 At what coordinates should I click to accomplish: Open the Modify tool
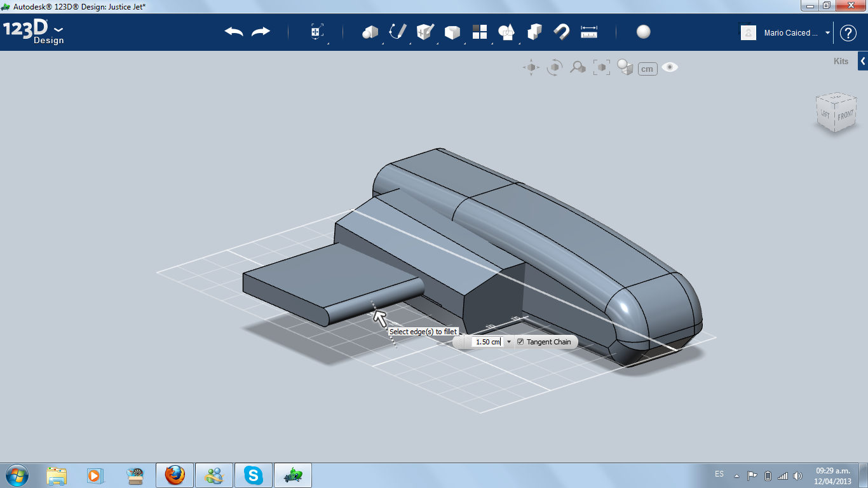pos(452,32)
